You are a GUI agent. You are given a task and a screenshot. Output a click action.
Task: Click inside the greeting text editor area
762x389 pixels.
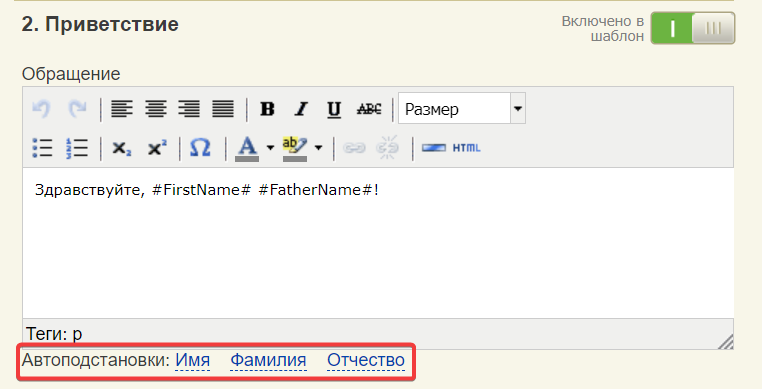click(x=378, y=243)
